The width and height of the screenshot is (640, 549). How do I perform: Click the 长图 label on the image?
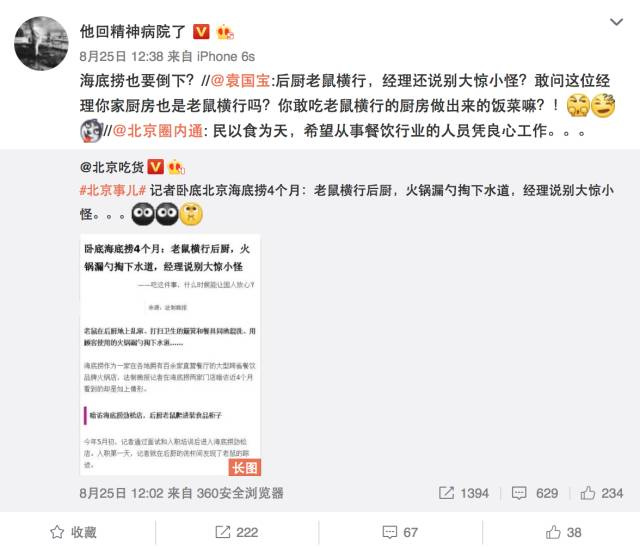pos(244,467)
